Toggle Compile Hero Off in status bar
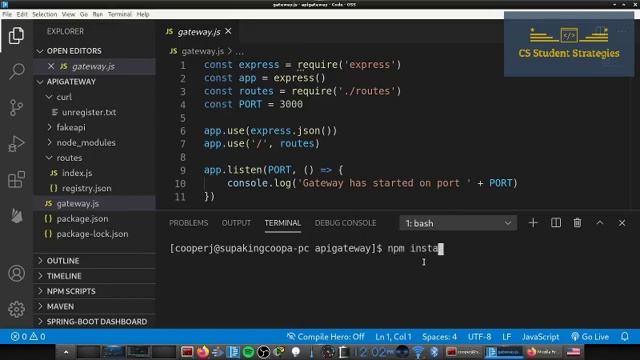 (x=325, y=337)
